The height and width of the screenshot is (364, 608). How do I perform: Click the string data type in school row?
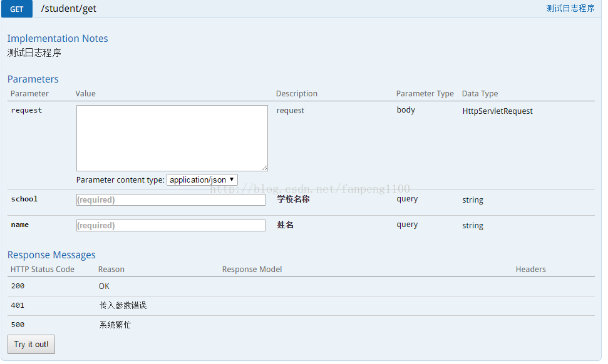[473, 200]
